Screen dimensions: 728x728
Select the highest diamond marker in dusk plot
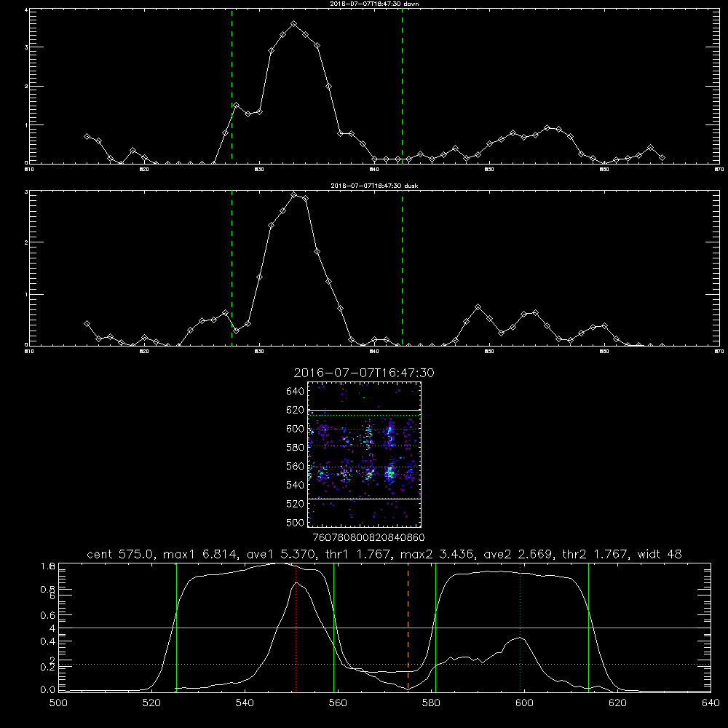pos(293,195)
